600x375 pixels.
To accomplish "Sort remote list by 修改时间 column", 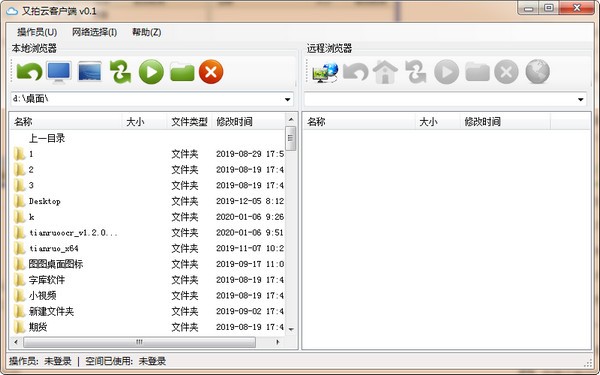I will 505,122.
